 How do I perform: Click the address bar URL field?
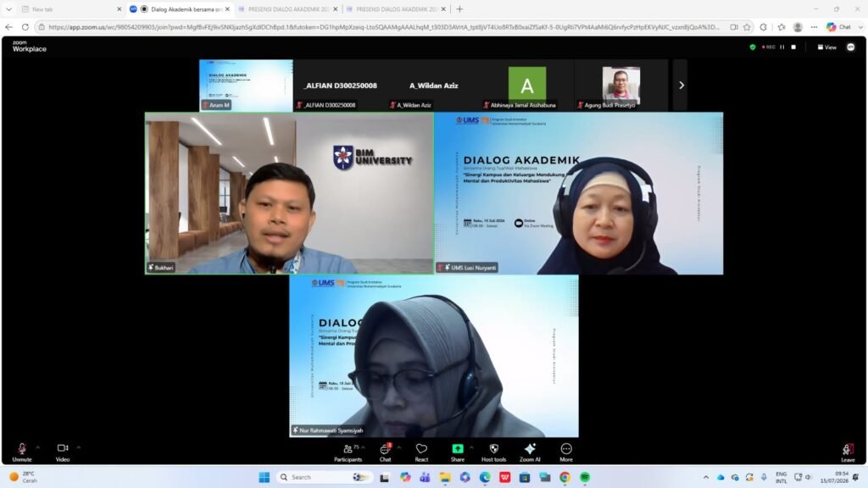[x=383, y=26]
